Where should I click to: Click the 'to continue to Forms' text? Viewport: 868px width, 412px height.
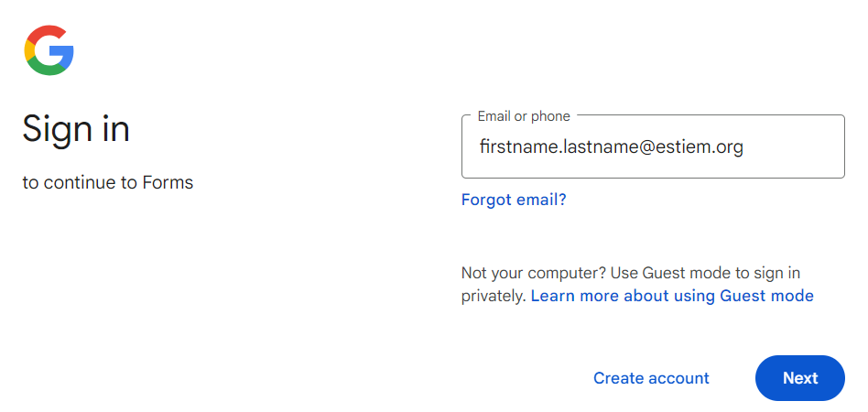point(108,182)
